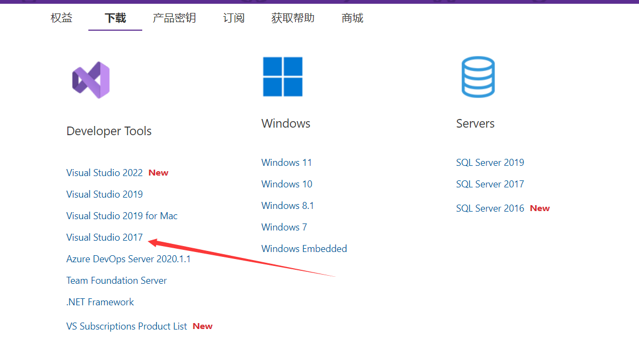Open VS Subscriptions Product List
639x364 pixels.
tap(127, 326)
